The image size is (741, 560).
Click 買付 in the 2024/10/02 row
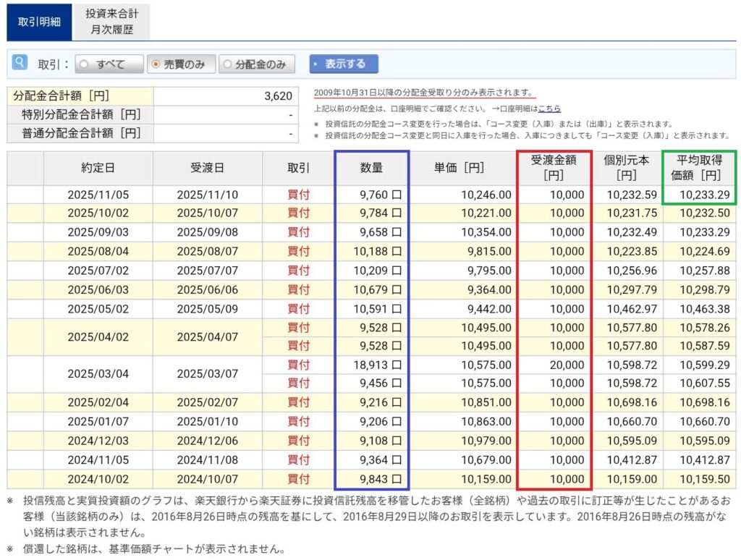coord(298,478)
